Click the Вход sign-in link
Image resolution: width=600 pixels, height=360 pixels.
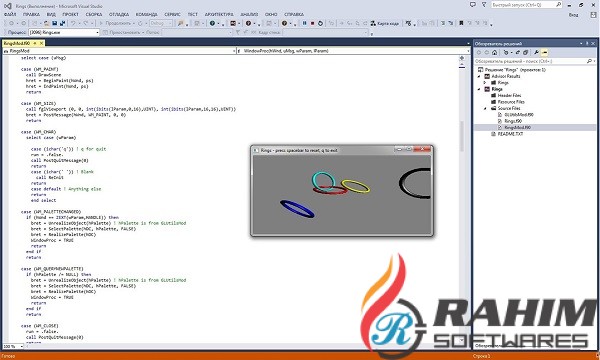tap(573, 15)
